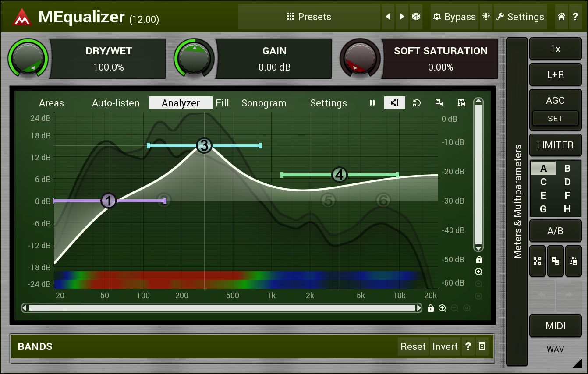588x374 pixels.
Task: Toggle Auto-listen in the graph toolbar
Action: pos(116,103)
